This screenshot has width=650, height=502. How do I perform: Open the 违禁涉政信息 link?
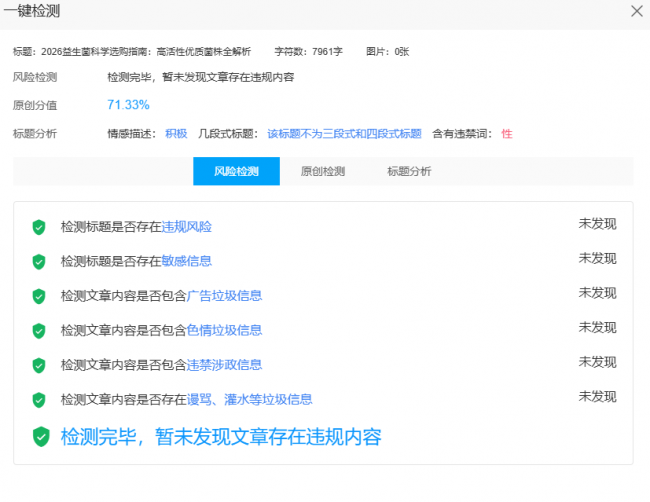tap(225, 365)
